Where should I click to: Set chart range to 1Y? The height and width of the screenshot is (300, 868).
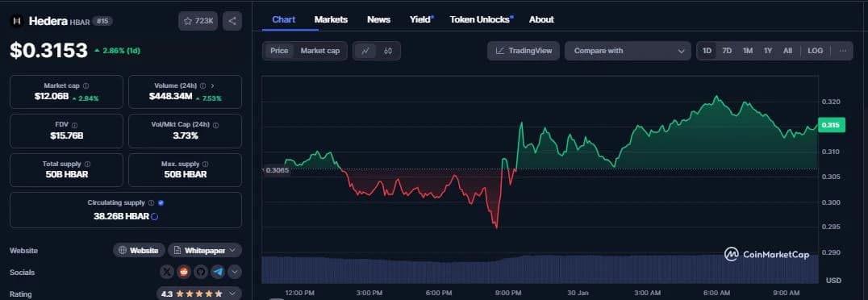[768, 51]
